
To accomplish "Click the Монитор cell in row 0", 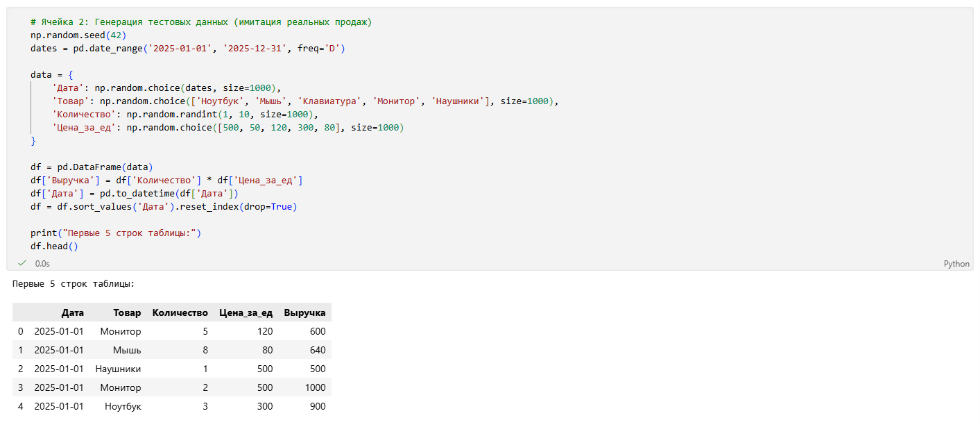I will click(x=121, y=331).
